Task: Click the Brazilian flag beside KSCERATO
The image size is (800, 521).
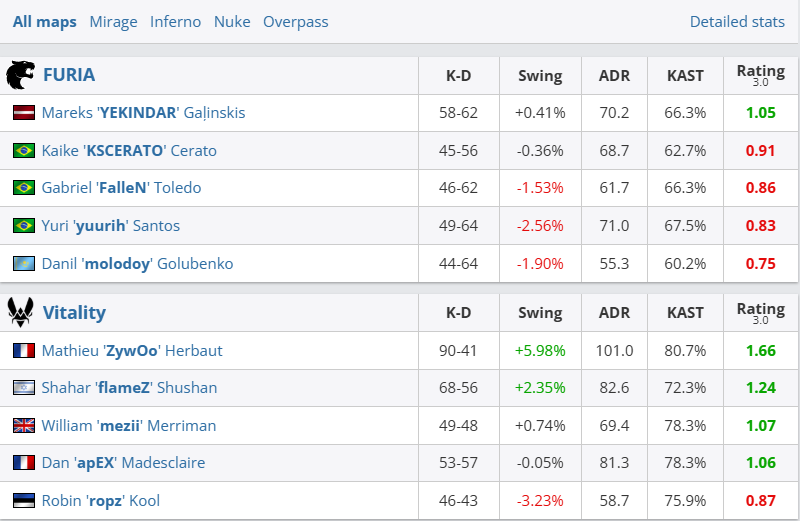Action: (x=24, y=151)
